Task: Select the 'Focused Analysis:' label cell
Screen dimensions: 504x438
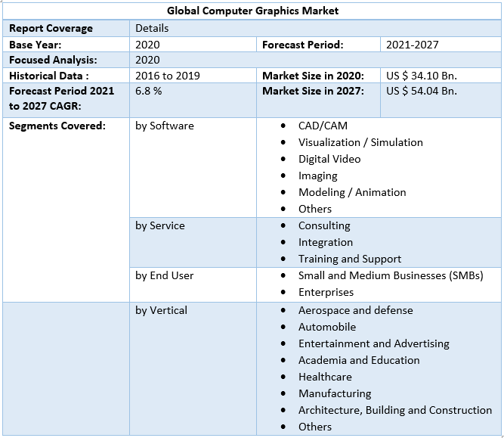Action: coord(53,60)
